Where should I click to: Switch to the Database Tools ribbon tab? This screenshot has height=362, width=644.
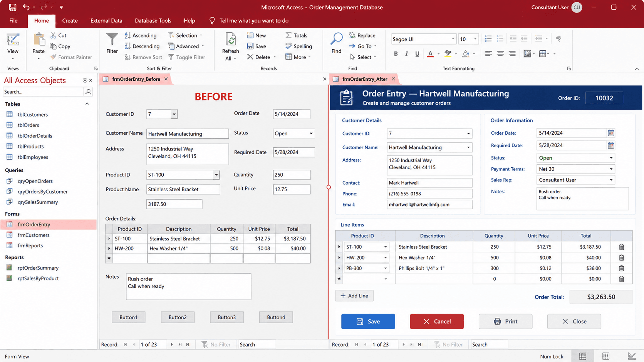tap(153, 20)
